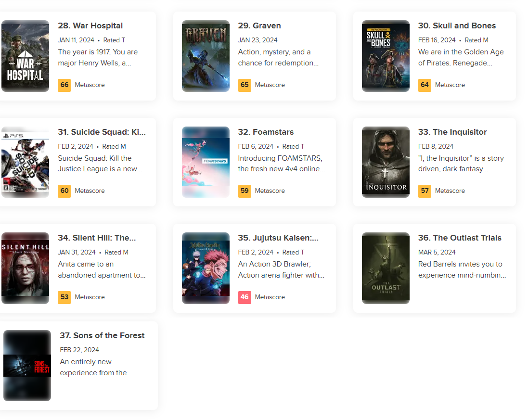This screenshot has width=528, height=420.
Task: Click 'FEB 16, 2024' release date text
Action: 437,40
